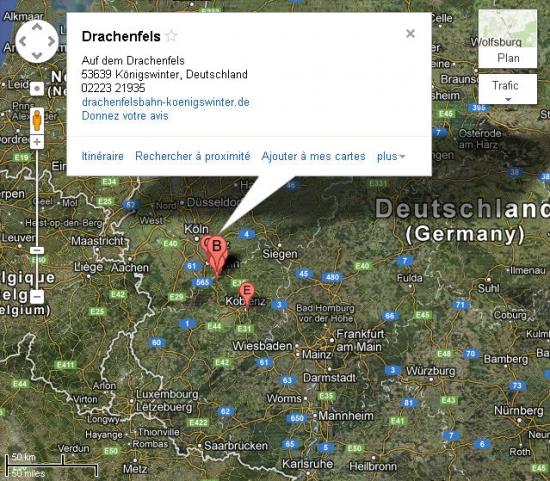Viewport: 550px width, 481px height.
Task: Click the Wiesbaden city label
Action: (262, 346)
